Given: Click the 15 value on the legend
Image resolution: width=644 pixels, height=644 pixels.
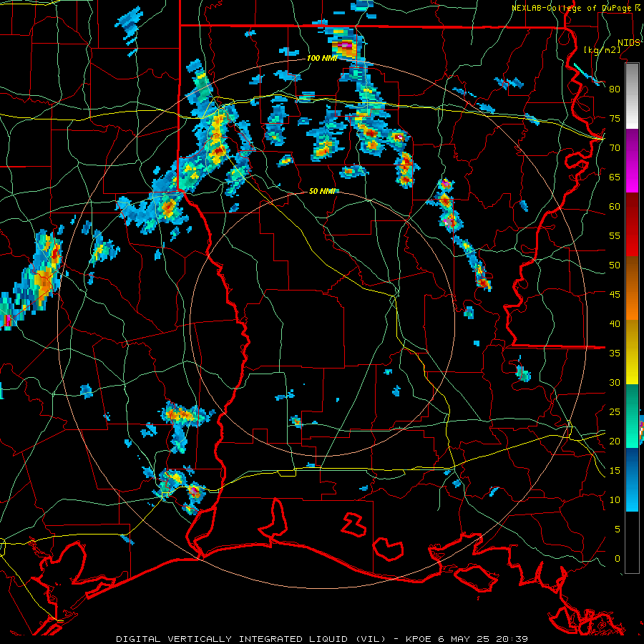Looking at the screenshot, I should (x=615, y=471).
